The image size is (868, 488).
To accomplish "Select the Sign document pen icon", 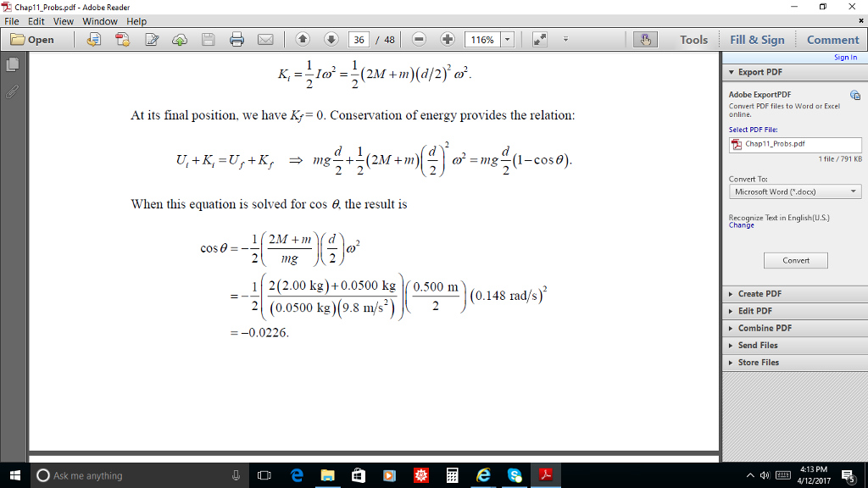I will coord(152,39).
